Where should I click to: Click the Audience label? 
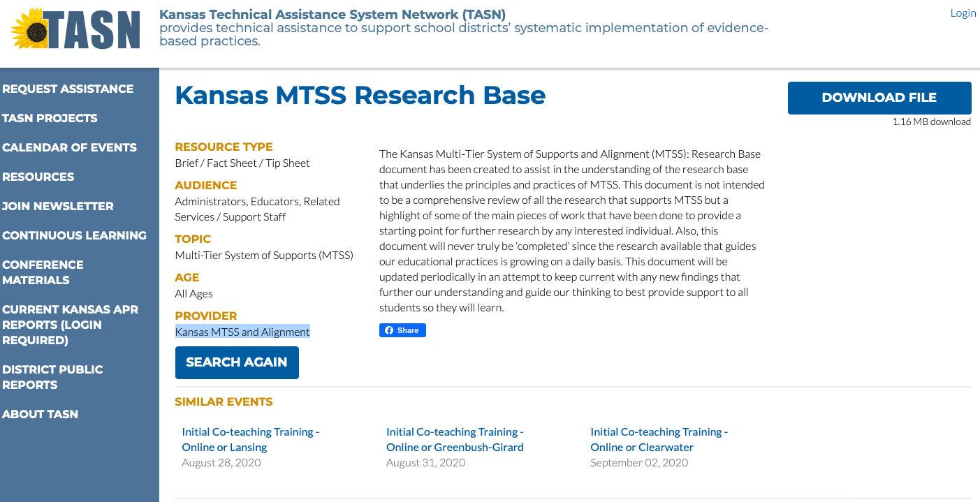point(206,185)
